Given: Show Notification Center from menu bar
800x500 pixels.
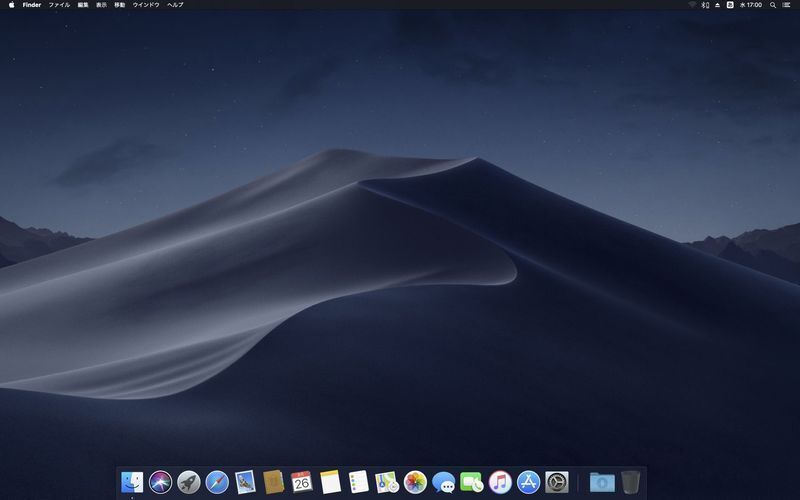Looking at the screenshot, I should click(787, 5).
